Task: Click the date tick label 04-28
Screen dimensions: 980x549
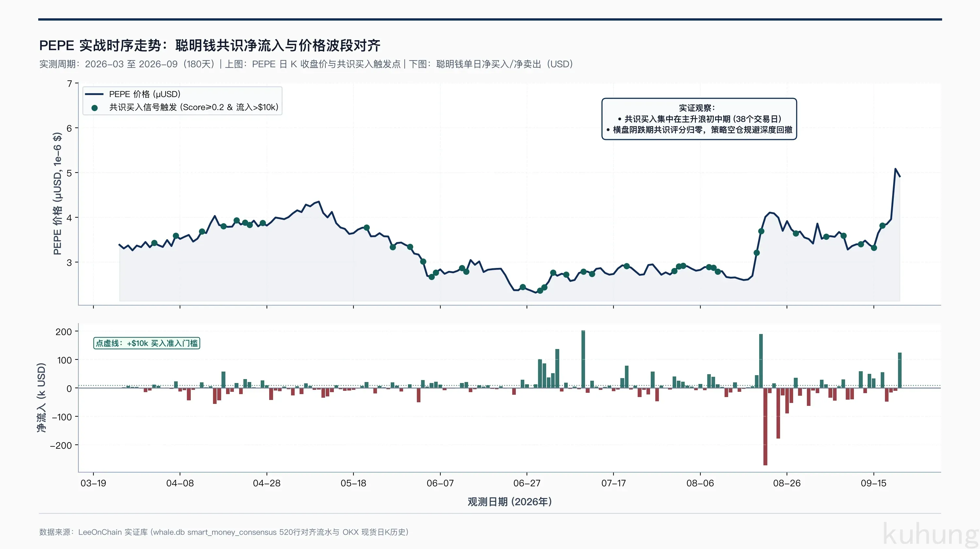Action: pyautogui.click(x=267, y=483)
